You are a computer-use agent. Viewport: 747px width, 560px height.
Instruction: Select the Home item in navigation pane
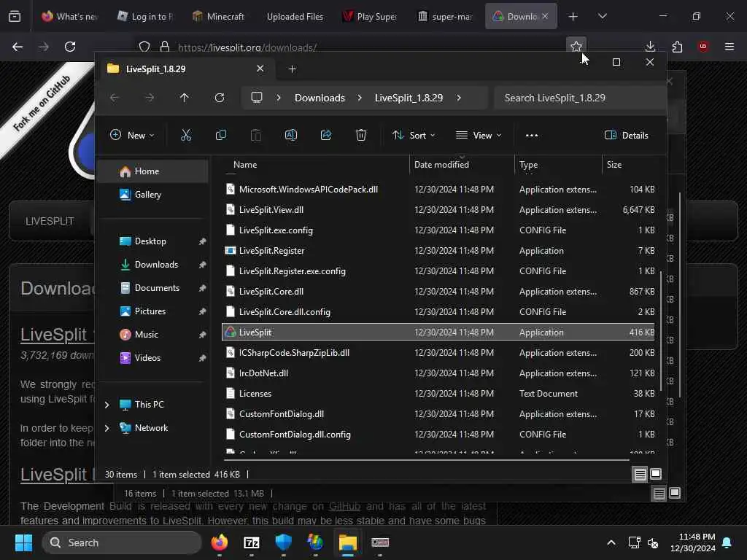click(x=152, y=171)
